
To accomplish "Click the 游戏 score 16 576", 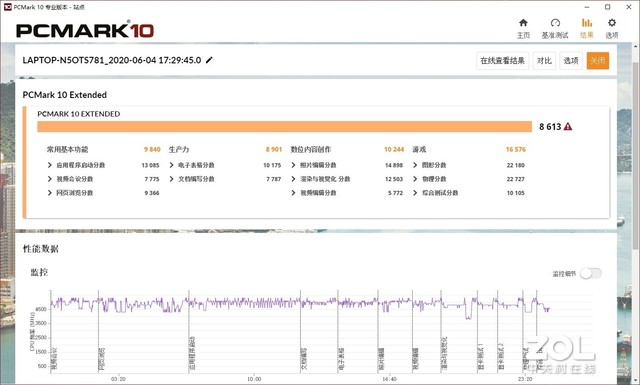I will [x=516, y=149].
